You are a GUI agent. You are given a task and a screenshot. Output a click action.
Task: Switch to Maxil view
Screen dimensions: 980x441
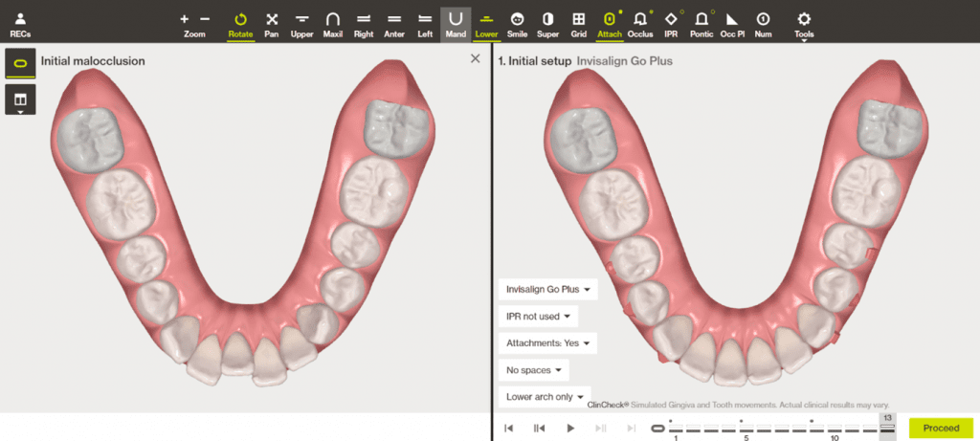[332, 25]
